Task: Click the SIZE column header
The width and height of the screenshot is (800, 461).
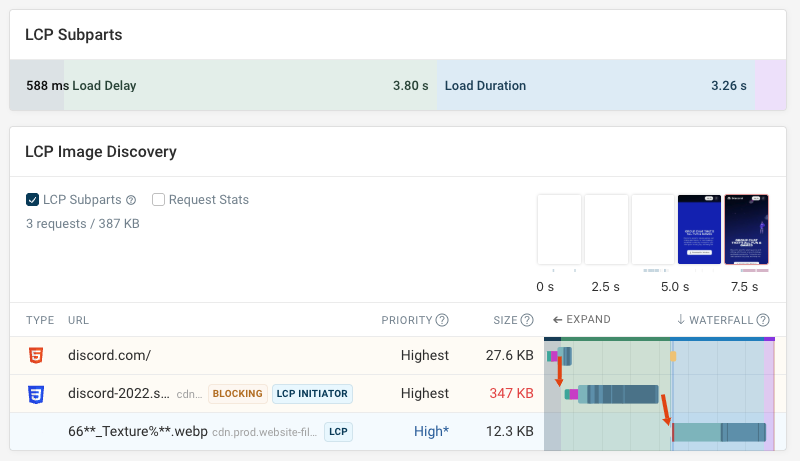Action: click(506, 320)
